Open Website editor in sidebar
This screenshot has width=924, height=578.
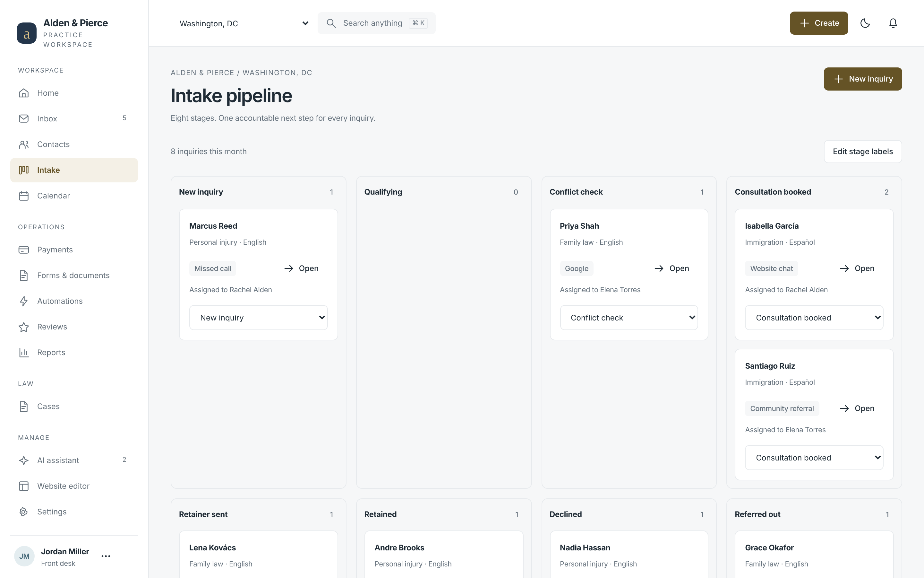(74, 486)
